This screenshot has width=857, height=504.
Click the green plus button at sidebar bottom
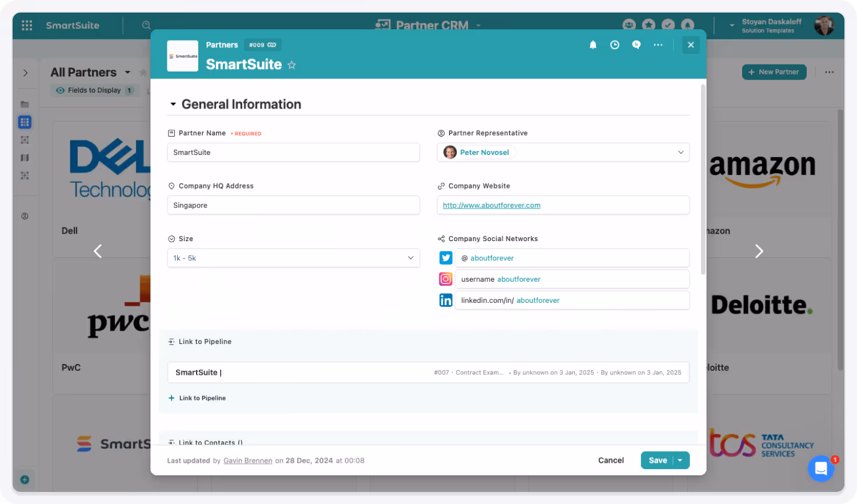coord(25,479)
